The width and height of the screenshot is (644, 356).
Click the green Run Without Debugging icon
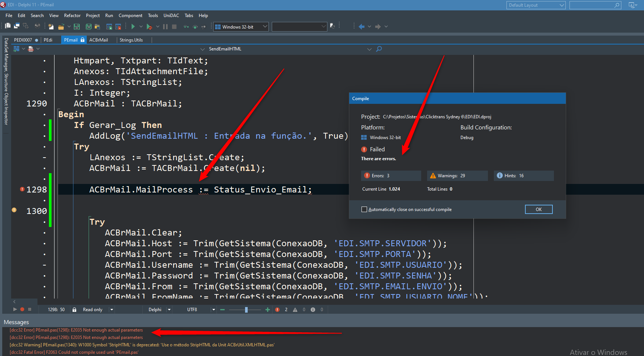click(133, 26)
